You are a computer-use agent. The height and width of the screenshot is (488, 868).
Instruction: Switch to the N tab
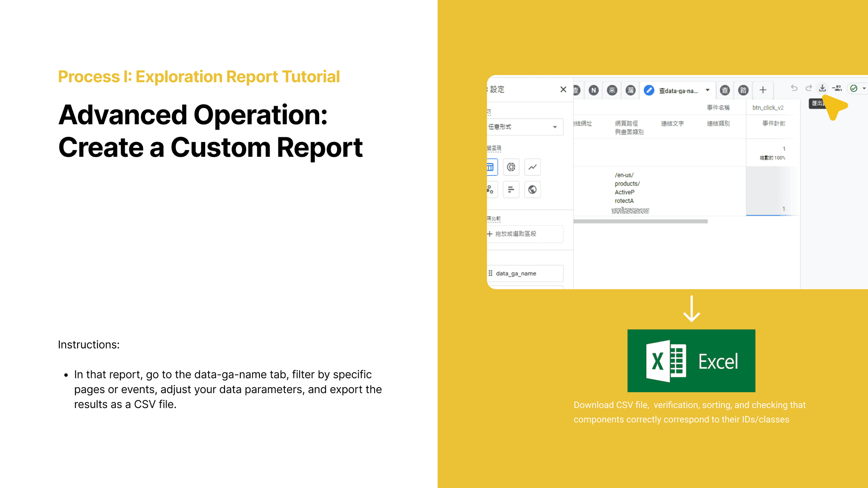pos(593,90)
